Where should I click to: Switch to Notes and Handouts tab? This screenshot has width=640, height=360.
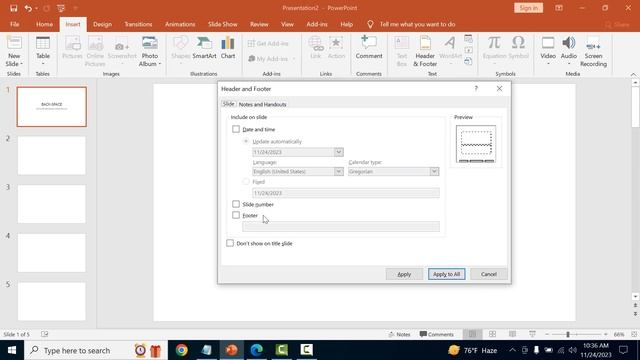(262, 104)
